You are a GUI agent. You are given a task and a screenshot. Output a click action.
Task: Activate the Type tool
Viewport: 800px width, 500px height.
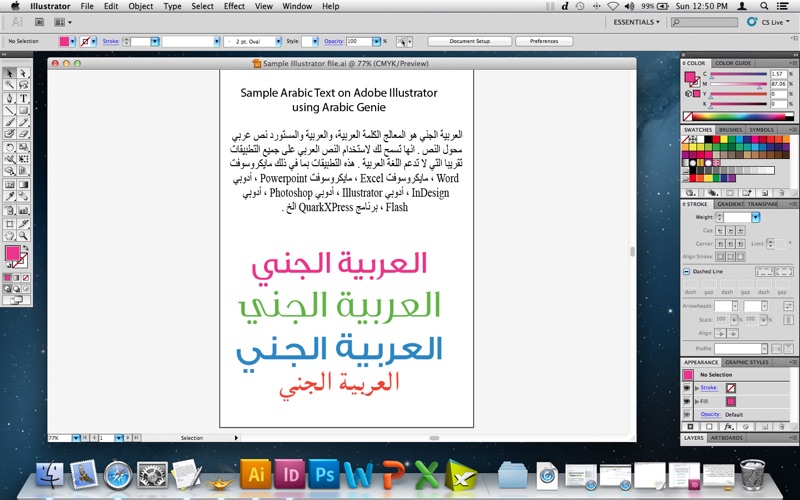23,98
